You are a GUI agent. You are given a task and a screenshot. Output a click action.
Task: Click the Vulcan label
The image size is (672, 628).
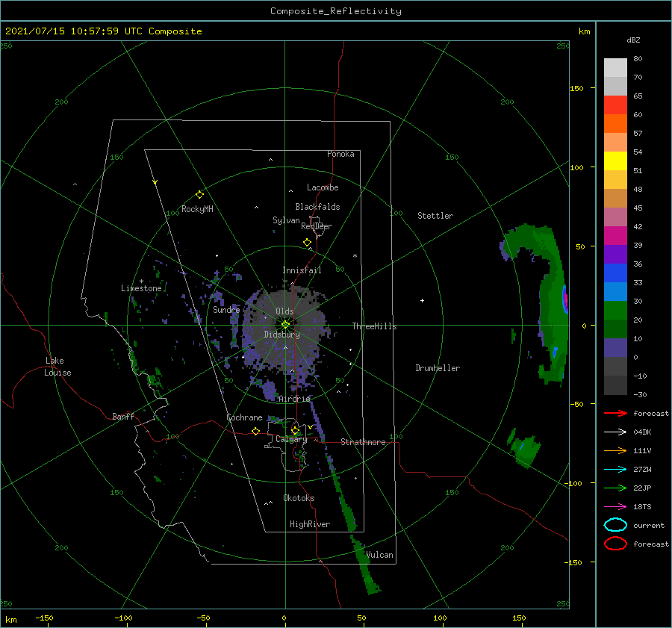click(x=379, y=555)
